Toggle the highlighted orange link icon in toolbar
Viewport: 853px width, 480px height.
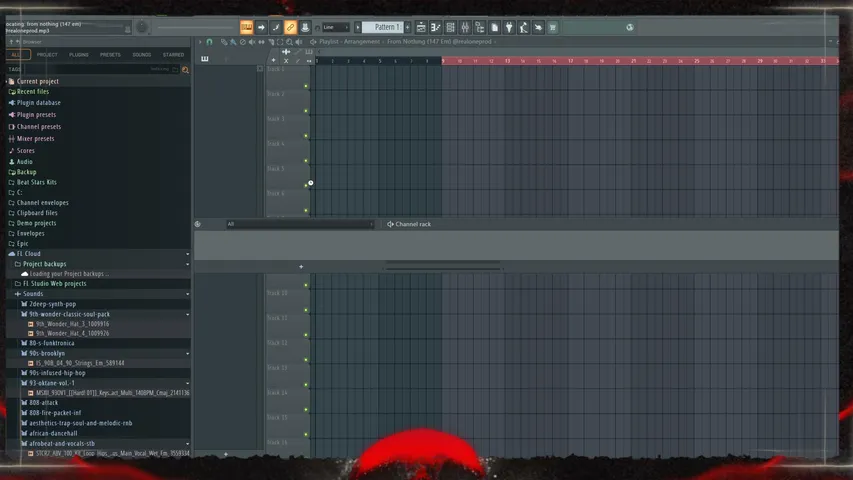click(290, 27)
